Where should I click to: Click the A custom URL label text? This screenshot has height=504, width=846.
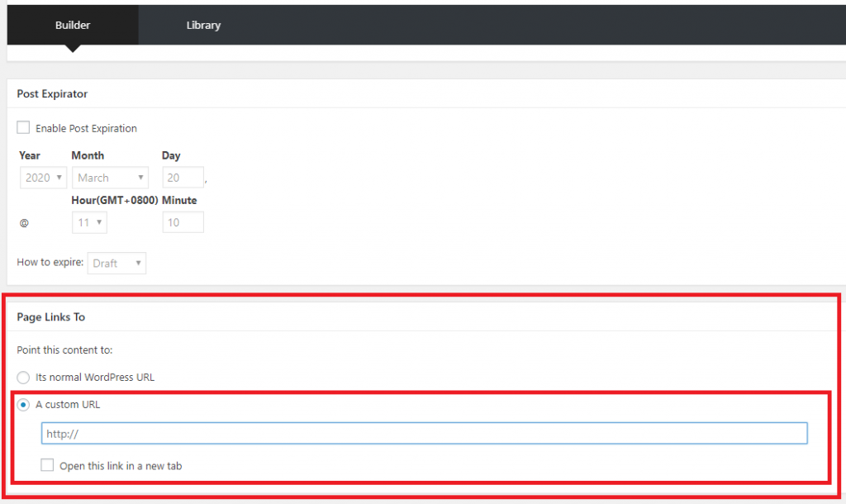[x=68, y=405]
